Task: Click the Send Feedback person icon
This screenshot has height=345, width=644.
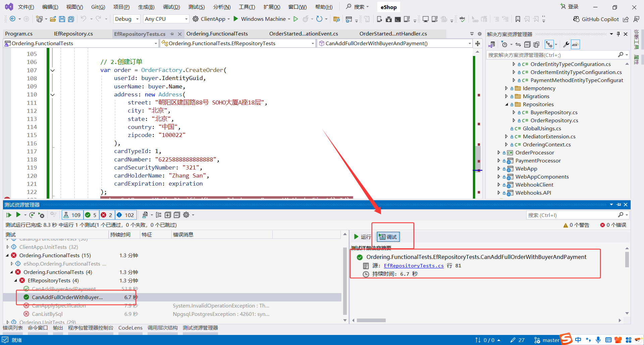Action: (636, 19)
